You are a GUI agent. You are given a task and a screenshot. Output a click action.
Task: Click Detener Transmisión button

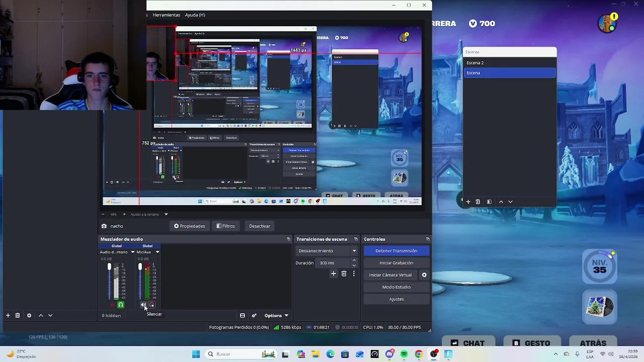coord(396,250)
